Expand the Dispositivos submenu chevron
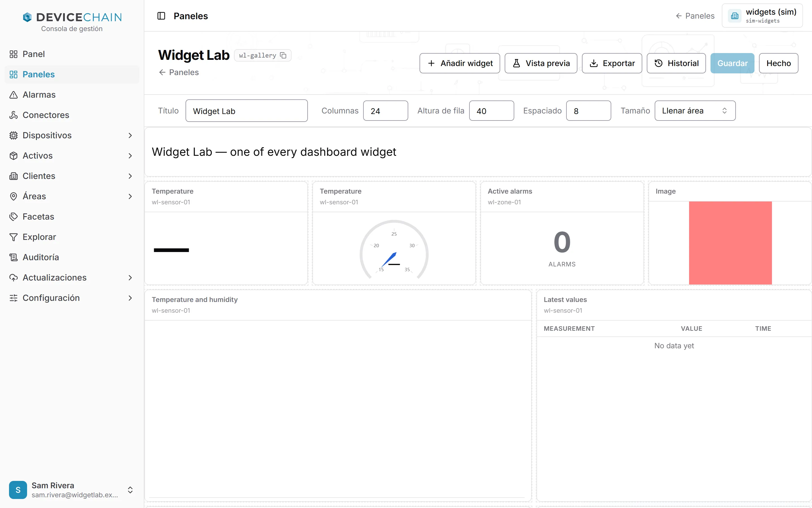 [x=130, y=135]
